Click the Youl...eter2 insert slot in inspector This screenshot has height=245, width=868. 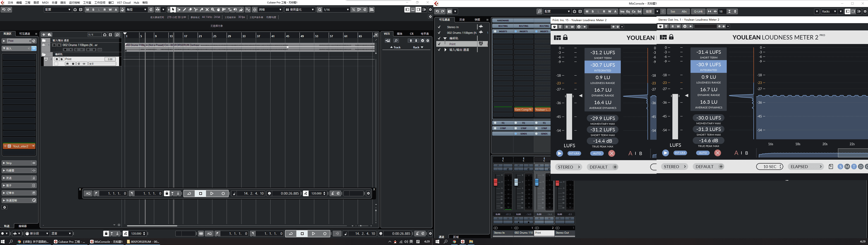(x=19, y=146)
